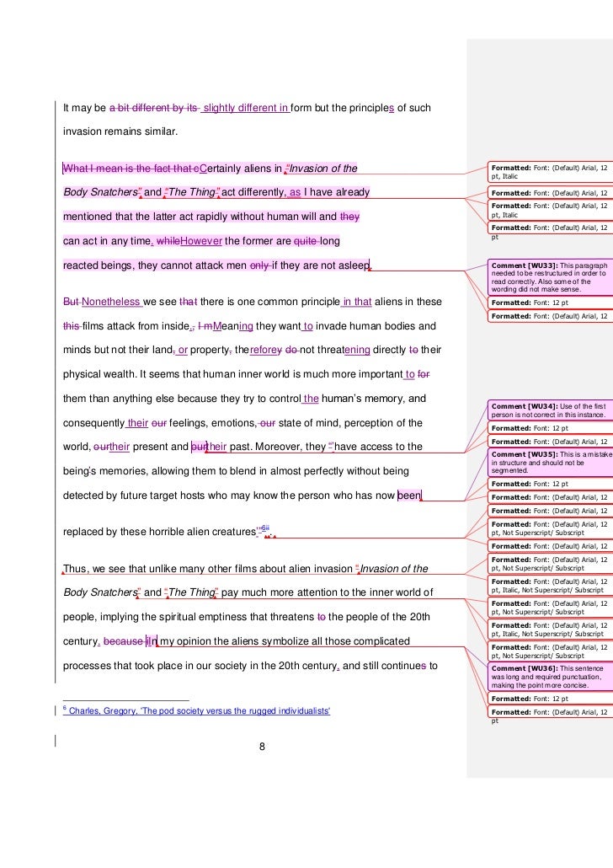Screen dimensions: 613x868
Task: Select comment balloon WU34 about first person
Action: click(x=549, y=410)
